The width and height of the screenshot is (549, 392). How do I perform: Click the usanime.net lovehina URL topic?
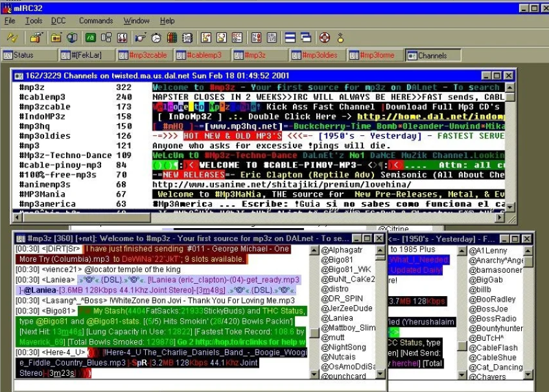tap(281, 185)
